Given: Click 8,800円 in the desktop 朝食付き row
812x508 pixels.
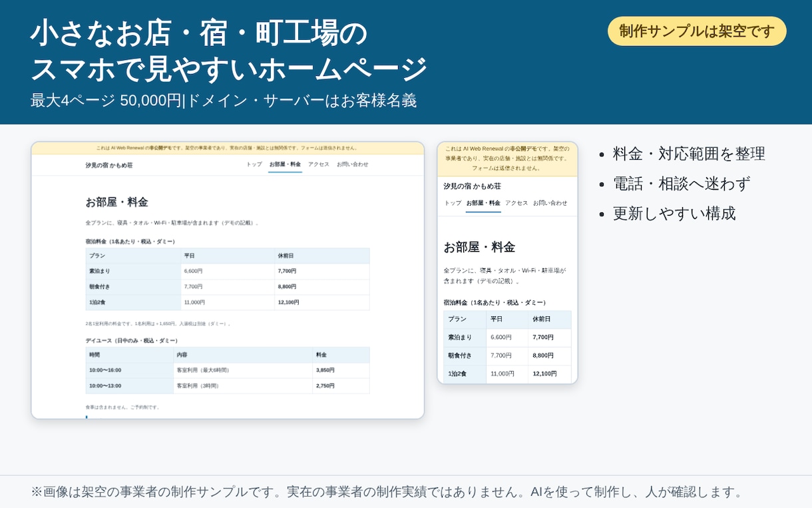Looking at the screenshot, I should tap(287, 286).
